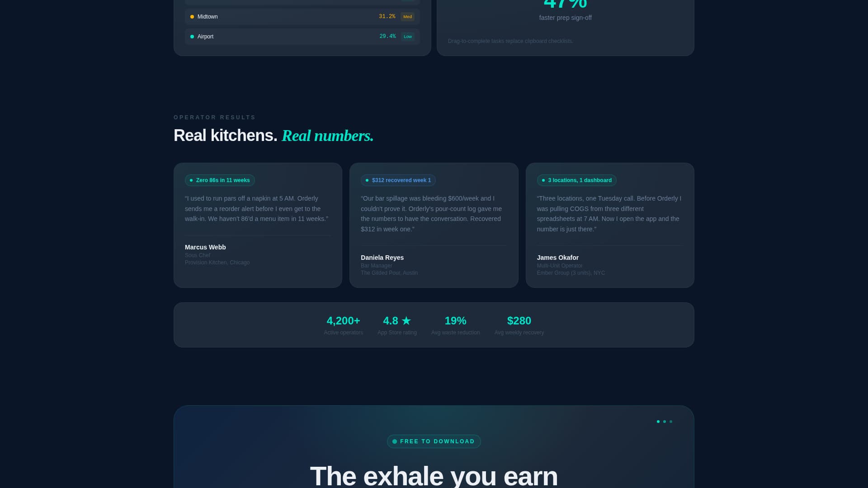The width and height of the screenshot is (868, 488).
Task: Click the FREE TO DOWNLOAD pill
Action: pyautogui.click(x=434, y=441)
